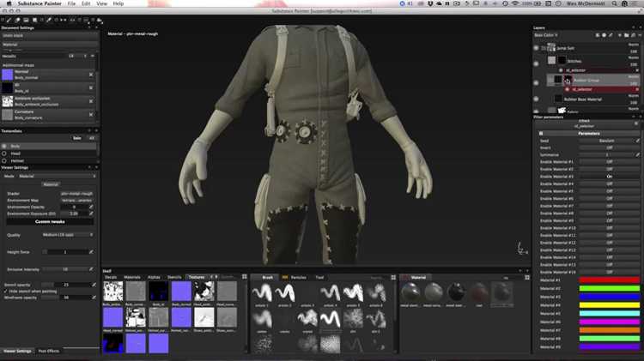Switch to the Post Effects tab
644x361 pixels.
49,352
